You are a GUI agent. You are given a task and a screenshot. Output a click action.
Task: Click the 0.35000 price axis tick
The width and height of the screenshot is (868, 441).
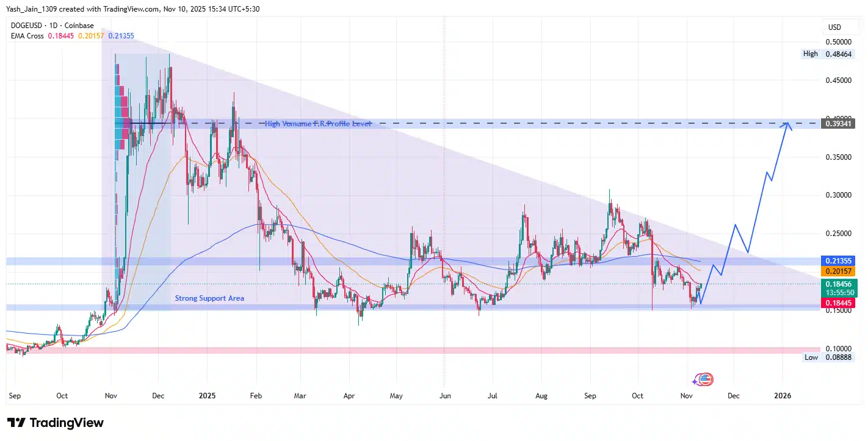(838, 157)
